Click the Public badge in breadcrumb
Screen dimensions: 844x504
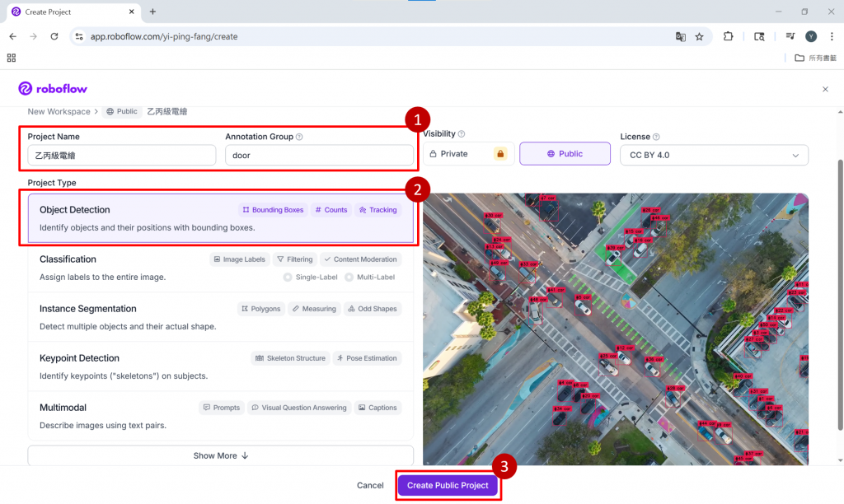point(122,111)
